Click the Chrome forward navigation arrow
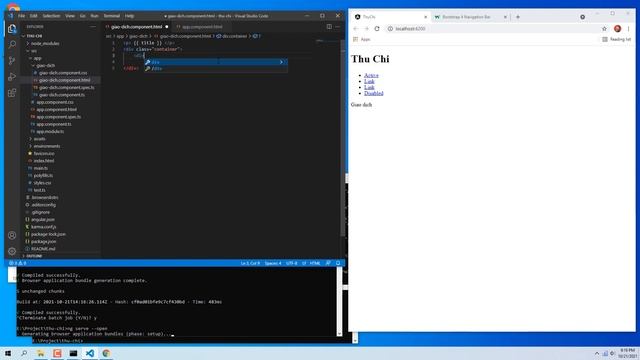This screenshot has width=640, height=360. (x=366, y=29)
